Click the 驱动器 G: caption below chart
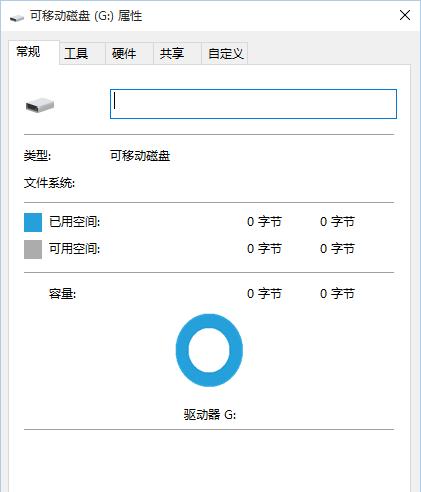Image resolution: width=421 pixels, height=492 pixels. 210,415
